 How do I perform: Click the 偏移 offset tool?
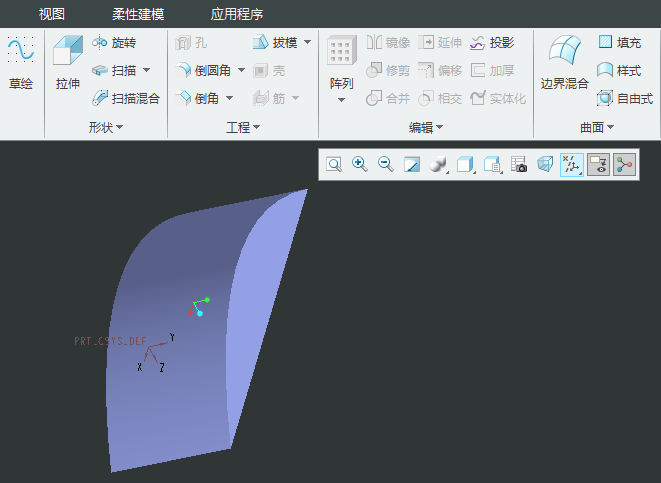[x=440, y=70]
